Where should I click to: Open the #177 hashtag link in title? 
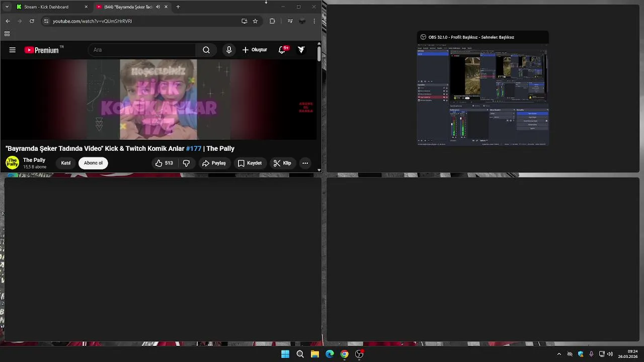pos(194,148)
